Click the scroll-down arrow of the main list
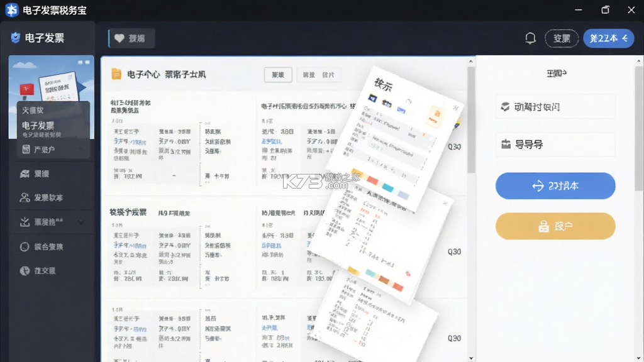Image resolution: width=644 pixels, height=362 pixels. point(471,358)
